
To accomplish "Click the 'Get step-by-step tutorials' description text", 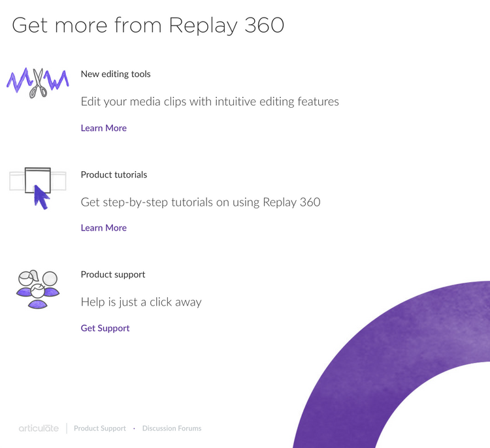I will click(x=201, y=202).
